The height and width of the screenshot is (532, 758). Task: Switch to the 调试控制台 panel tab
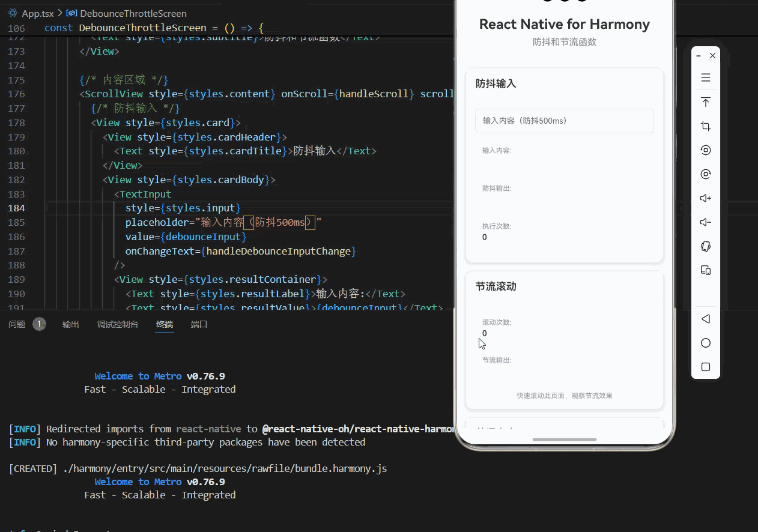coord(118,324)
